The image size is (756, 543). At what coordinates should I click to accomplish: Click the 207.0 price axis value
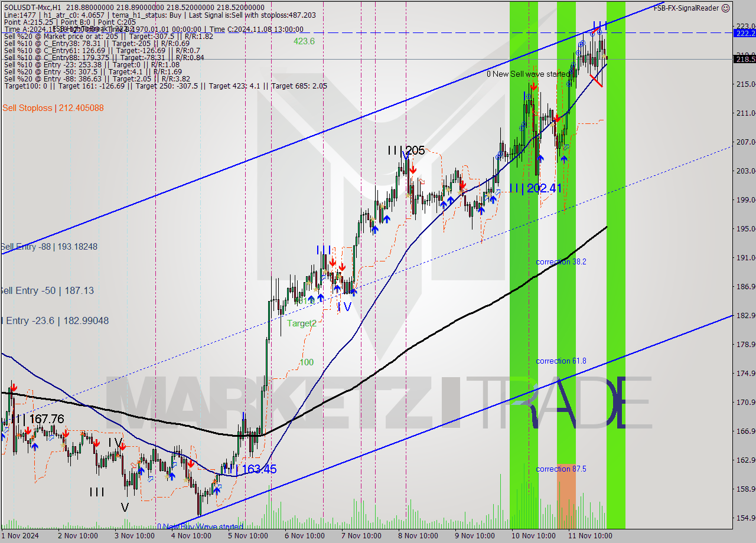pos(745,142)
